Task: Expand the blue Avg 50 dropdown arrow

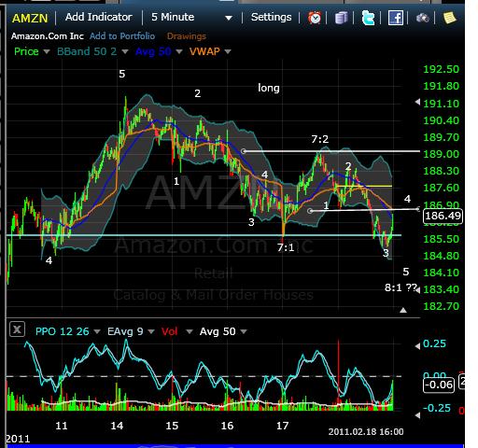Action: 179,51
